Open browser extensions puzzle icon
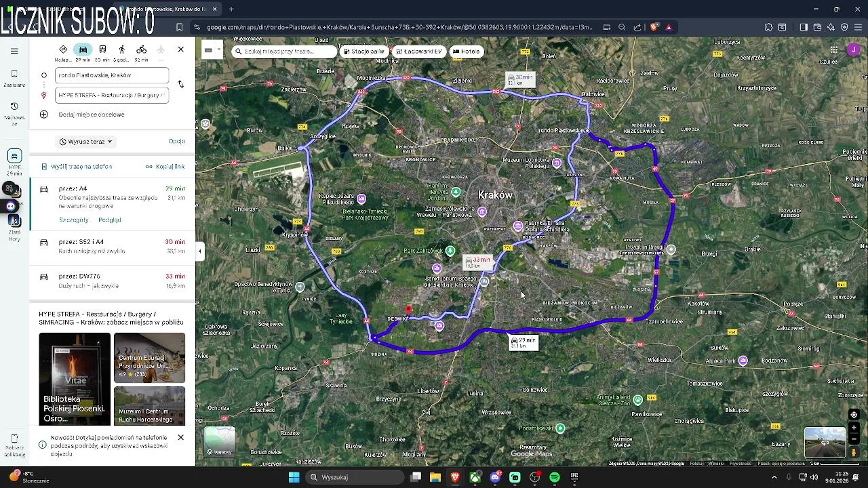 tap(768, 27)
